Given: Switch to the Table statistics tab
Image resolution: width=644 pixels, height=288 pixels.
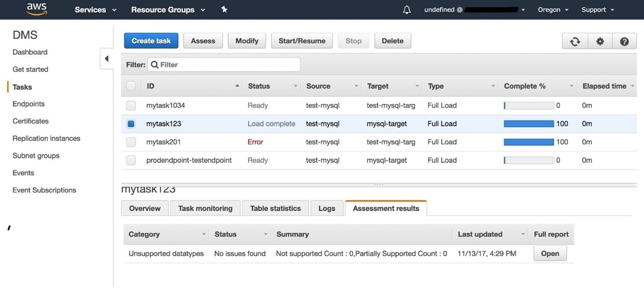Looking at the screenshot, I should coord(275,208).
